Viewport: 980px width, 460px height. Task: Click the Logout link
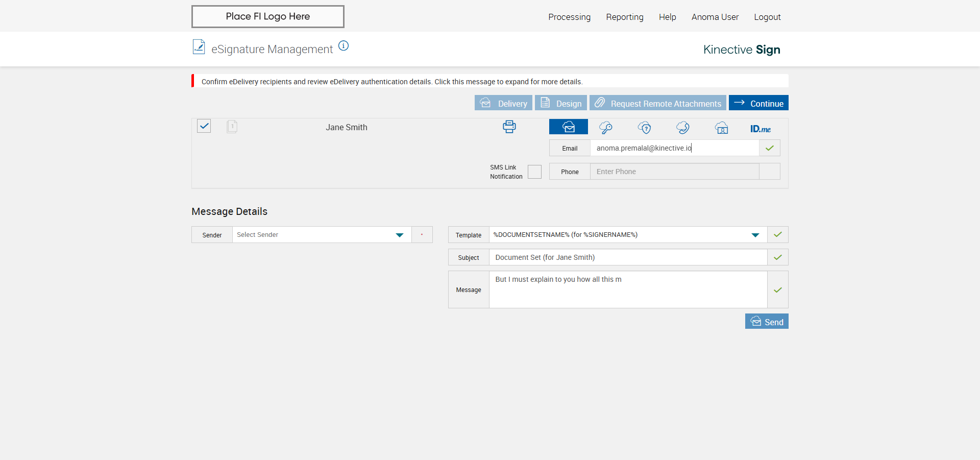click(767, 17)
